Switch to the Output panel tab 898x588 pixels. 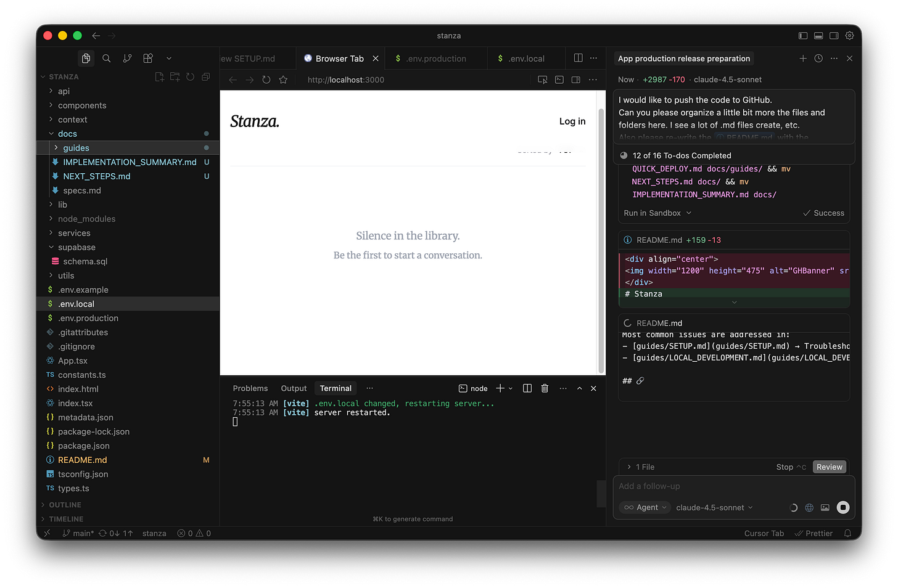(293, 388)
